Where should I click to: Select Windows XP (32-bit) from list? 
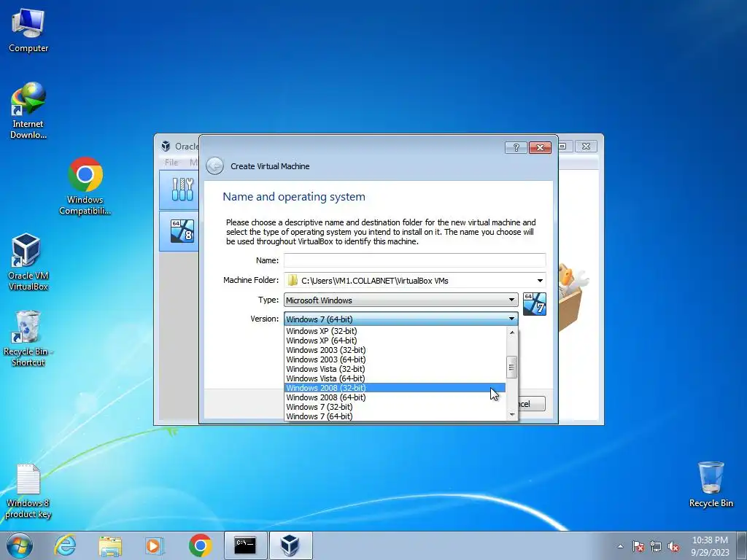(x=395, y=331)
